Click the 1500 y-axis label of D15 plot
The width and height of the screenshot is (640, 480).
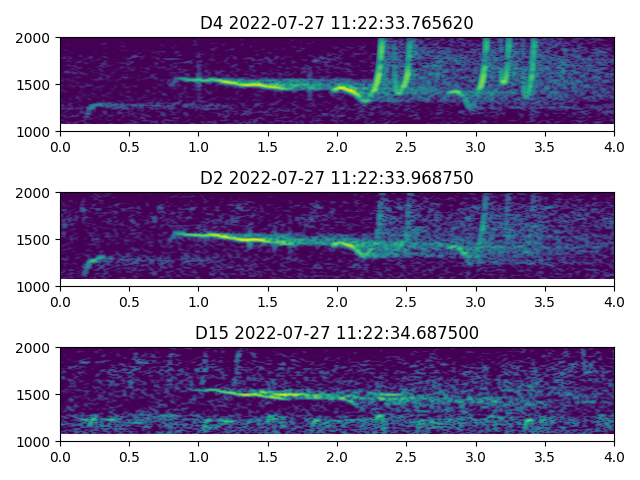pos(36,395)
